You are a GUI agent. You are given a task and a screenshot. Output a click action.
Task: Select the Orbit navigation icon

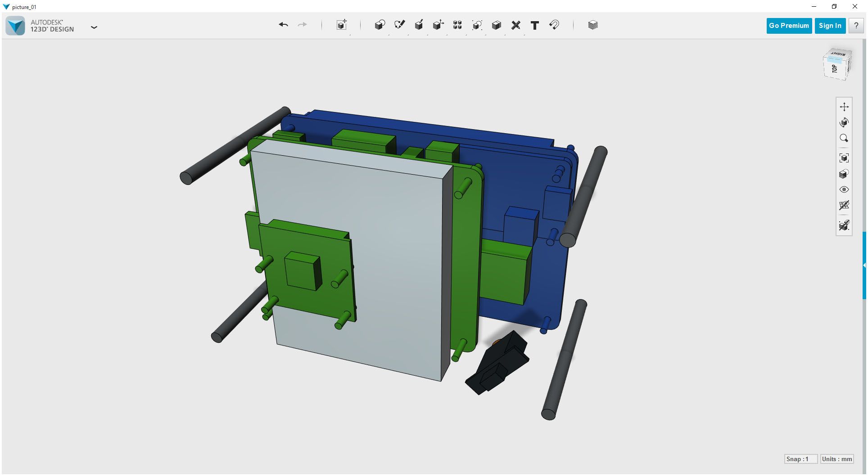(845, 122)
